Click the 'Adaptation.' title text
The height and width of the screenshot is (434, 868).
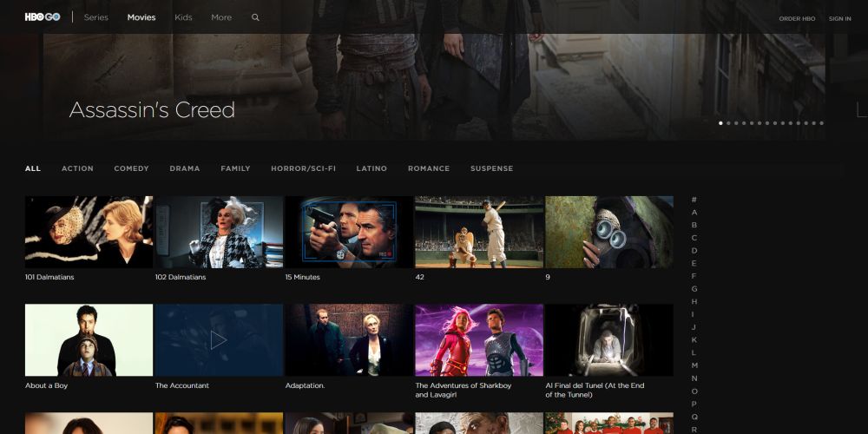[305, 385]
